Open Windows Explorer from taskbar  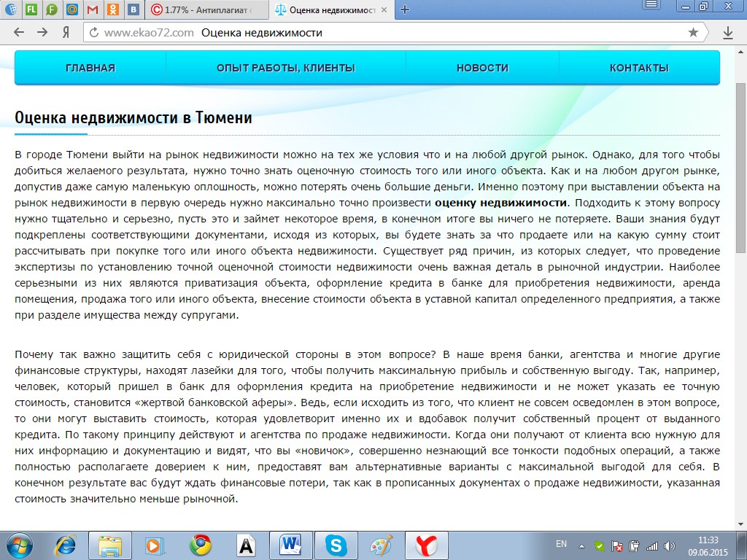tap(110, 545)
